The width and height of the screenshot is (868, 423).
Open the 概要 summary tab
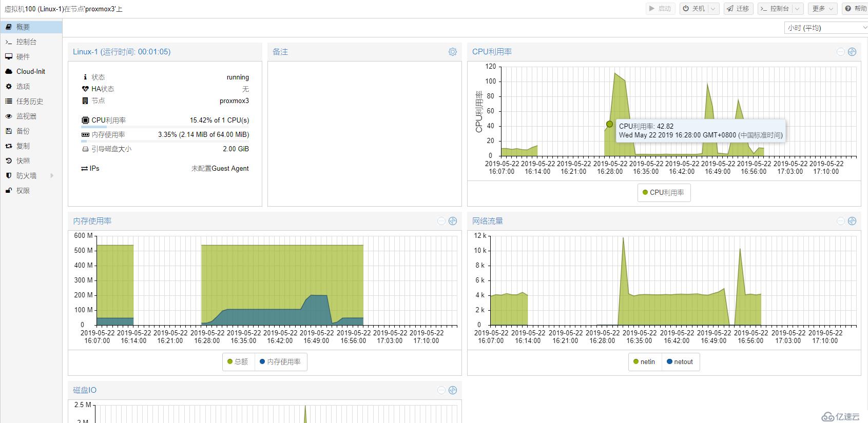point(31,27)
